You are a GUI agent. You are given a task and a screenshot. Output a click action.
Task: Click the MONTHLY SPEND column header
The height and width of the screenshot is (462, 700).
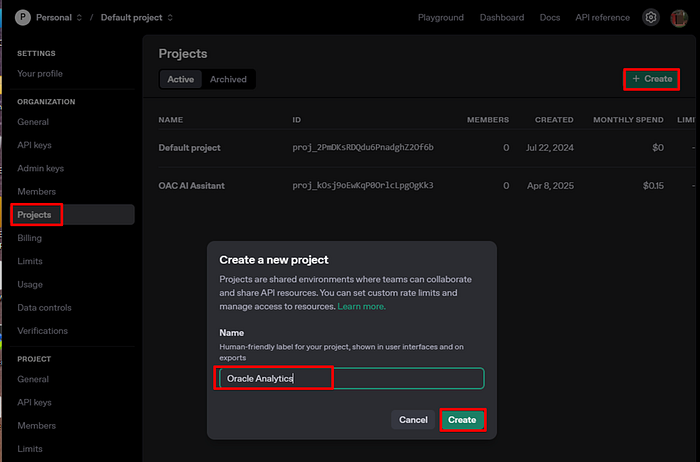(628, 120)
